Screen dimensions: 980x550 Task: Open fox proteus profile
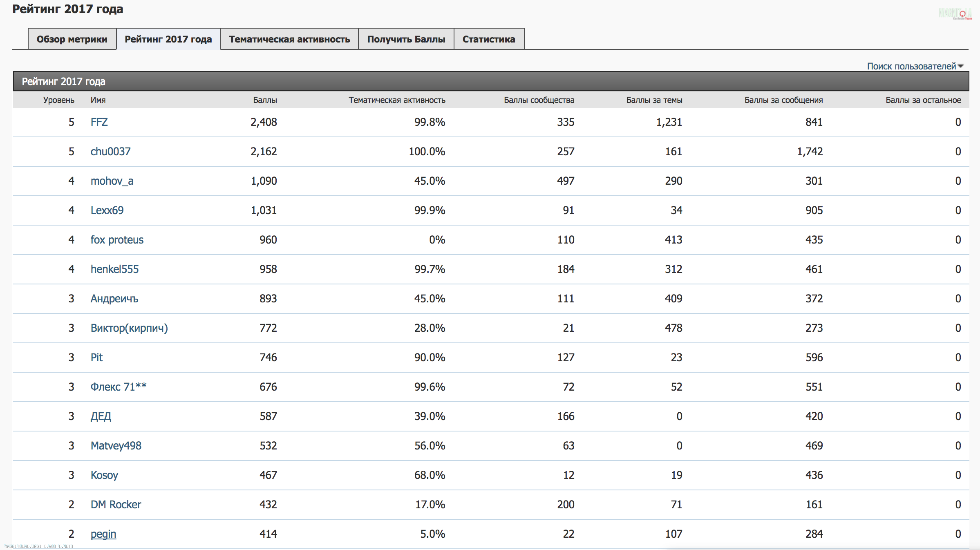point(117,240)
